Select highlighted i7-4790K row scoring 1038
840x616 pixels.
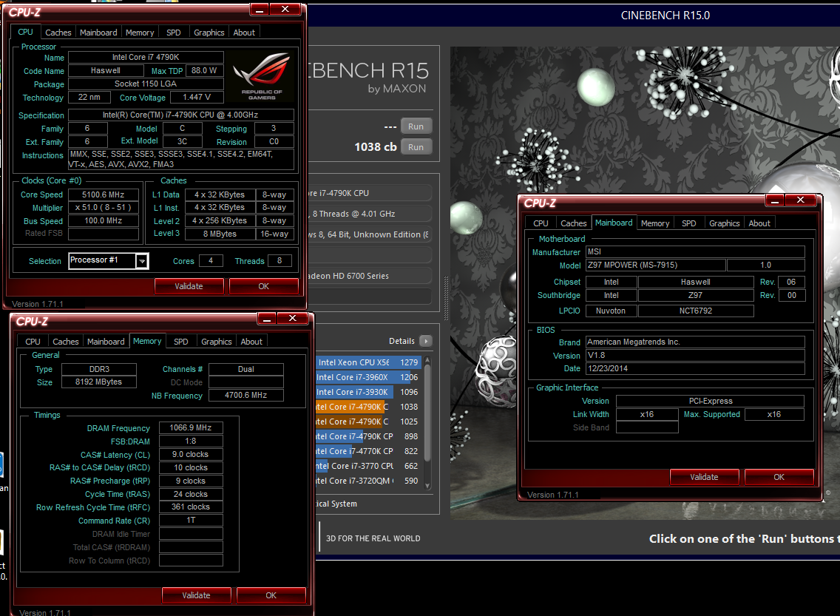(368, 407)
